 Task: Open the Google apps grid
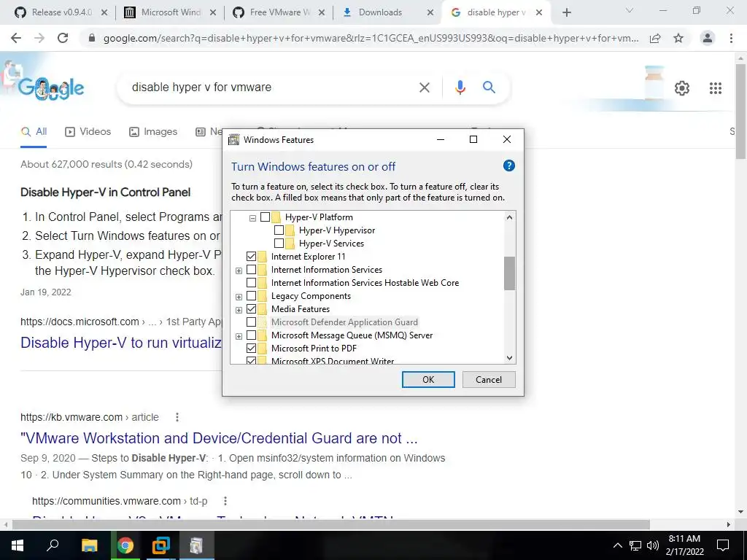(716, 88)
